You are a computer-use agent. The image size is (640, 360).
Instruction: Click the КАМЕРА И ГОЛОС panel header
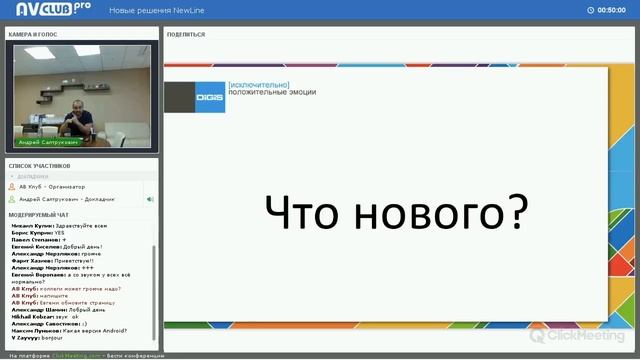[x=33, y=35]
